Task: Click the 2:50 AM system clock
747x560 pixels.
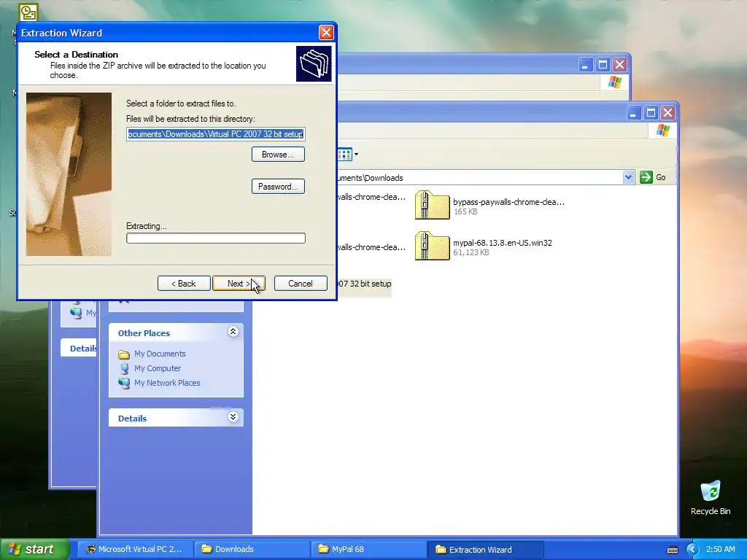Action: click(720, 550)
